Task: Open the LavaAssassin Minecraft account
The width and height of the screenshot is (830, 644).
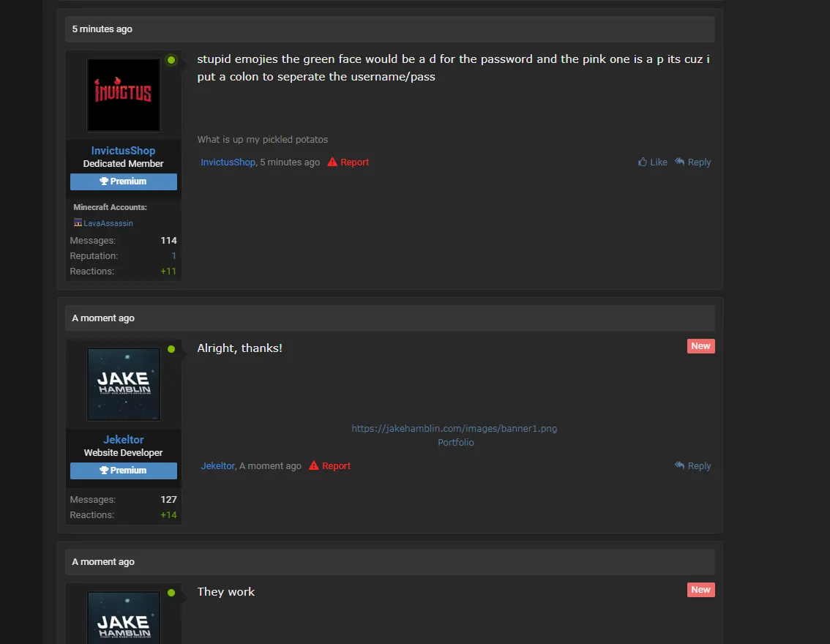Action: coord(108,223)
